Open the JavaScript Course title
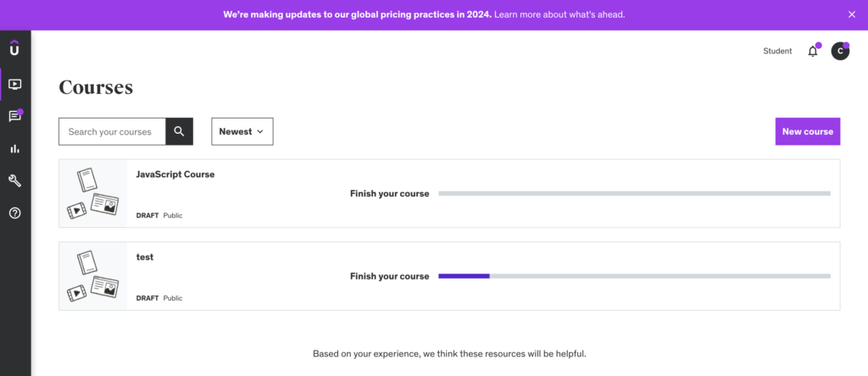868x376 pixels. pyautogui.click(x=175, y=174)
